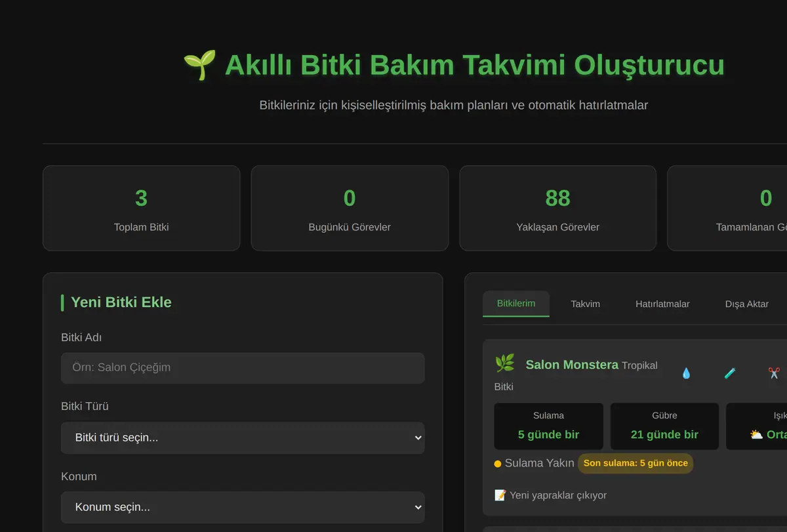Open the Dışa Aktar tab
Screen dimensions: 787x532
(x=747, y=304)
